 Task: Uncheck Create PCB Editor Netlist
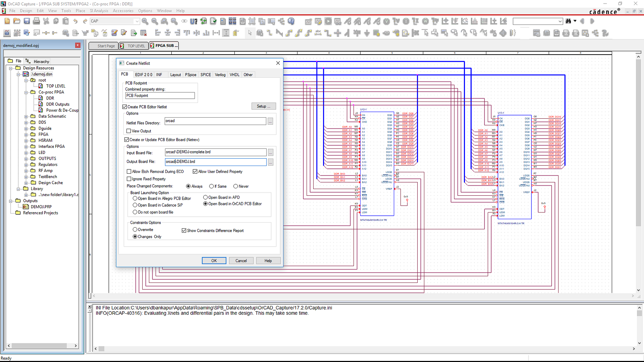pos(125,107)
